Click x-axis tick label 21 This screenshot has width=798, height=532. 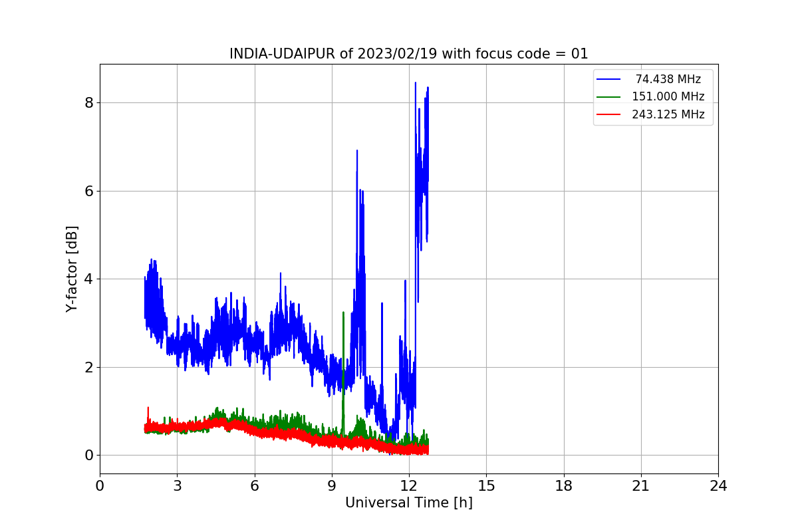point(641,486)
